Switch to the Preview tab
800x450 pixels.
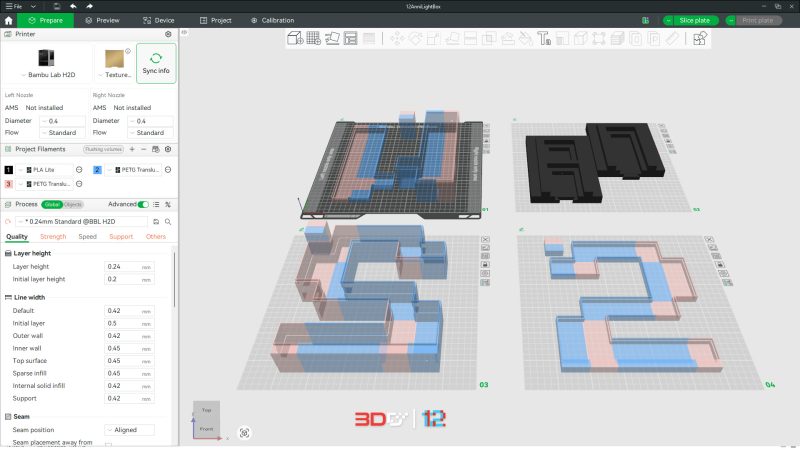pyautogui.click(x=100, y=20)
